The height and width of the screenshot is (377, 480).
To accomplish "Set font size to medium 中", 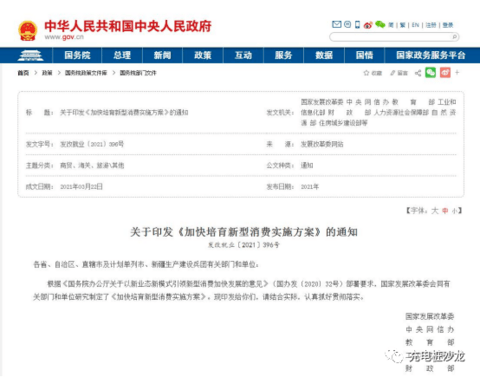I will click(x=445, y=211).
